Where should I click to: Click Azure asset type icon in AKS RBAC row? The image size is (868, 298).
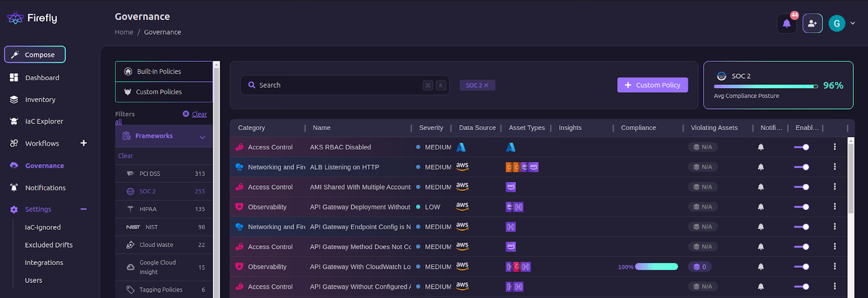(x=510, y=147)
